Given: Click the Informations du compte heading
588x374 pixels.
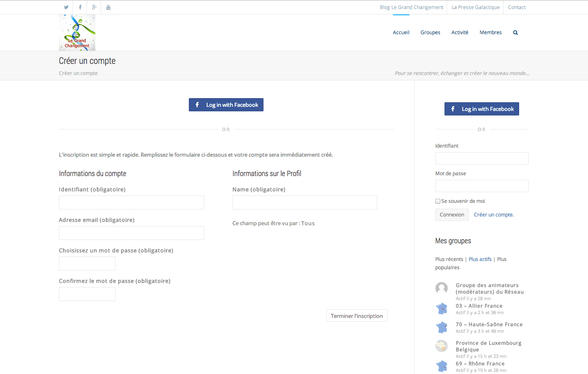Looking at the screenshot, I should click(93, 174).
